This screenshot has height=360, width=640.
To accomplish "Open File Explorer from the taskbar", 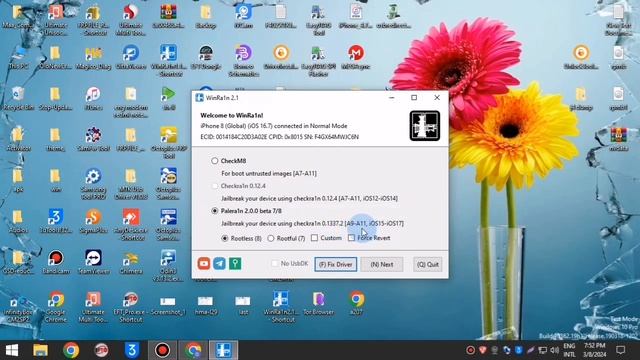I will point(40,350).
